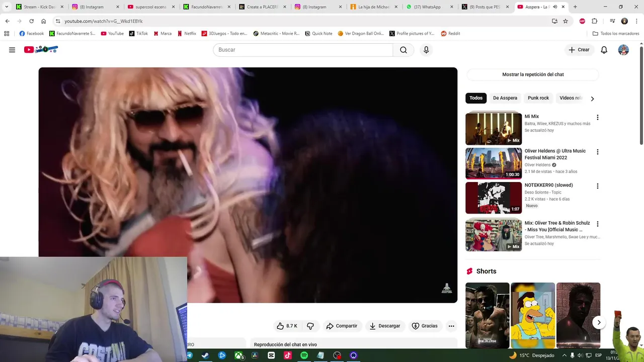This screenshot has width=644, height=362.
Task: Click the Crear button
Action: pos(579,50)
